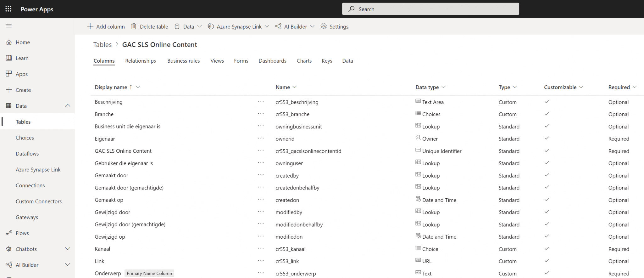
Task: Open the Azure Synapse Link dropdown chevron
Action: [x=267, y=26]
